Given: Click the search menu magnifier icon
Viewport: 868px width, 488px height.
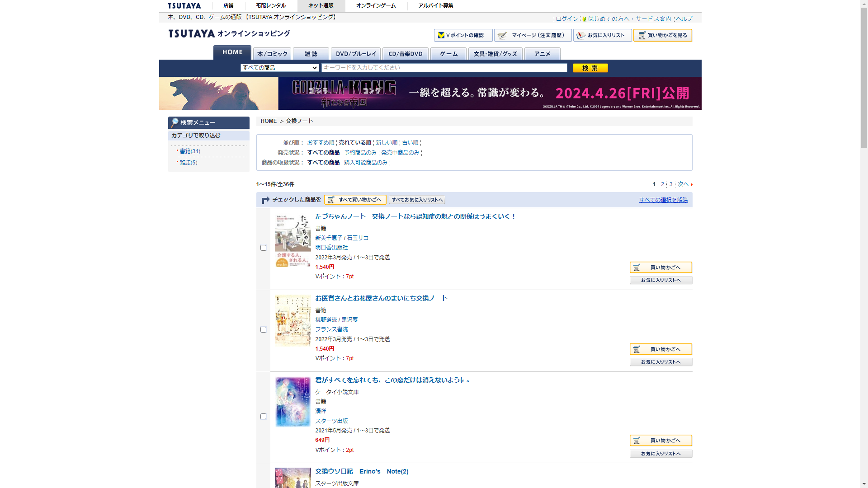Looking at the screenshot, I should tap(175, 122).
